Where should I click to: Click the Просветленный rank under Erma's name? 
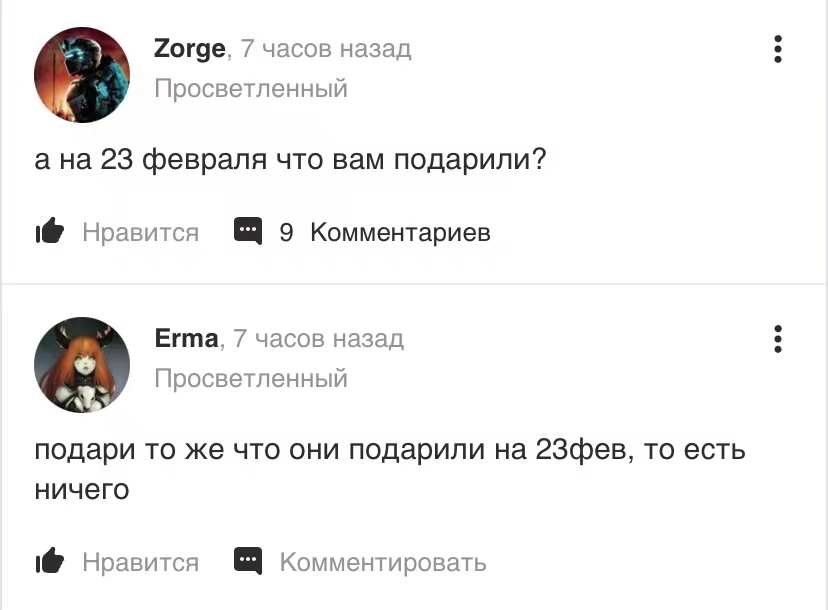(251, 378)
